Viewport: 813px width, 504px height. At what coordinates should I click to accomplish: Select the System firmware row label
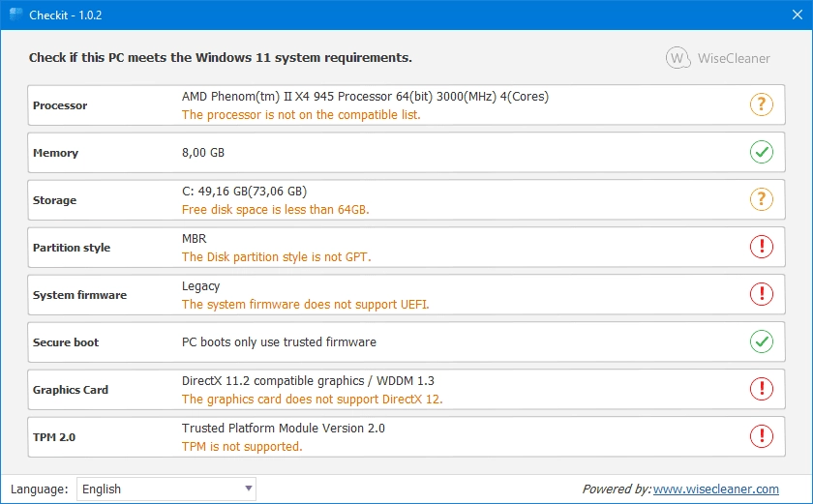point(79,295)
